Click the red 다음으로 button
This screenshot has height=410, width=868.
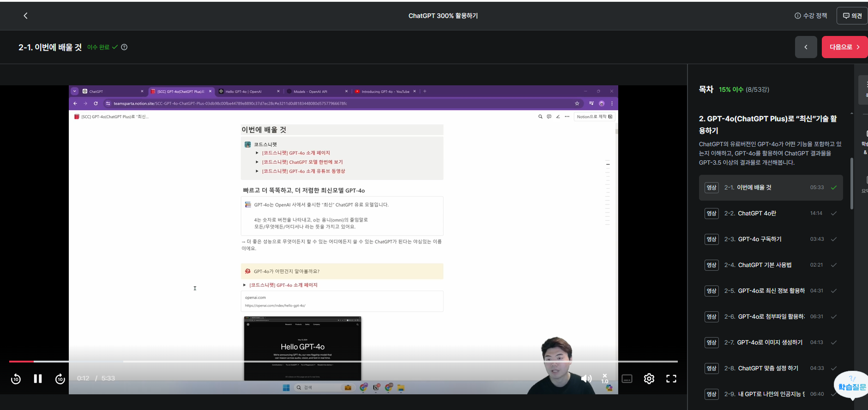coord(844,47)
